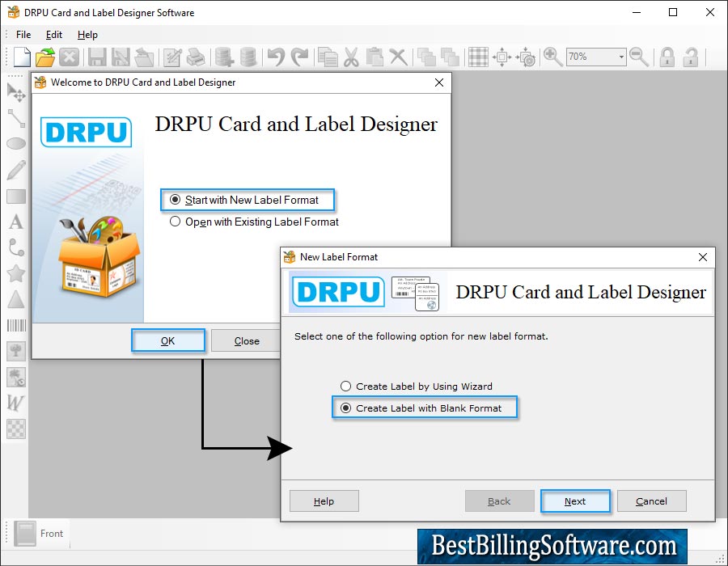Click Close in the Welcome dialog

coord(247,341)
